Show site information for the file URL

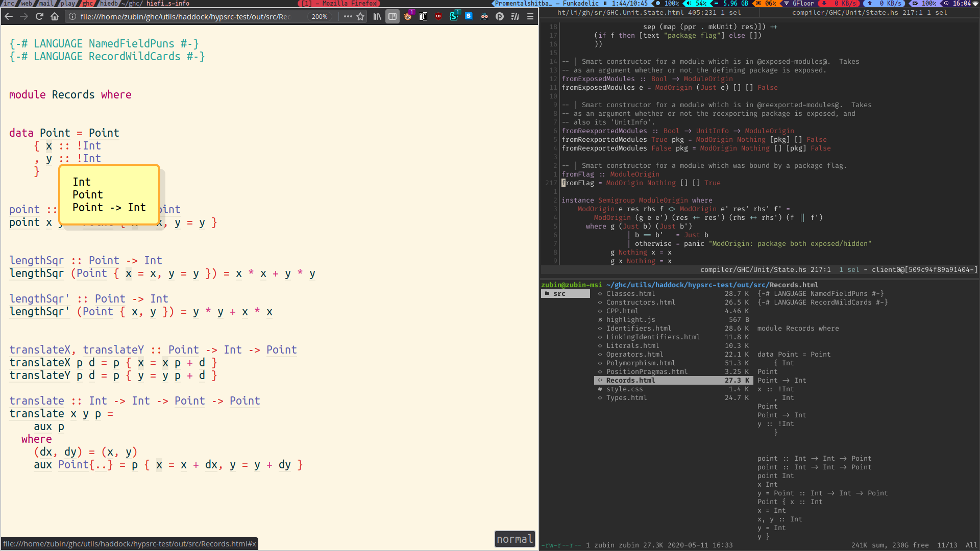pos(72,16)
